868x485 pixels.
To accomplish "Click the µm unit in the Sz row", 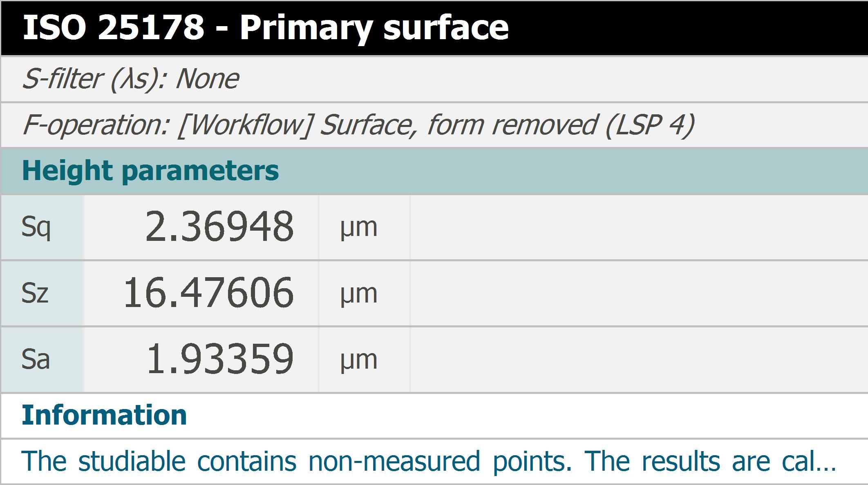I will pyautogui.click(x=359, y=294).
